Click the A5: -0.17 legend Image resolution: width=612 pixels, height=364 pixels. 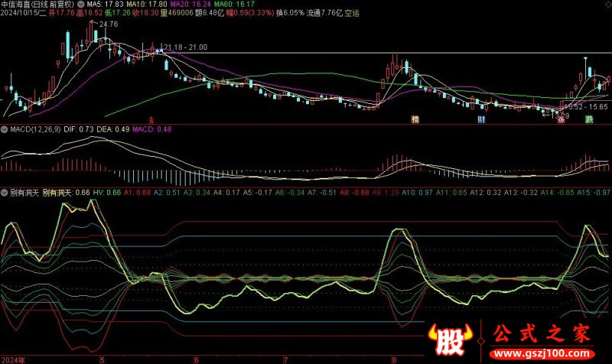(x=258, y=193)
